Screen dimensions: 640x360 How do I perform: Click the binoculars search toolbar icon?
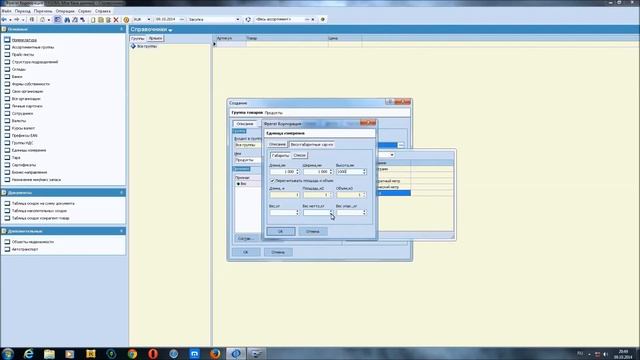click(67, 20)
